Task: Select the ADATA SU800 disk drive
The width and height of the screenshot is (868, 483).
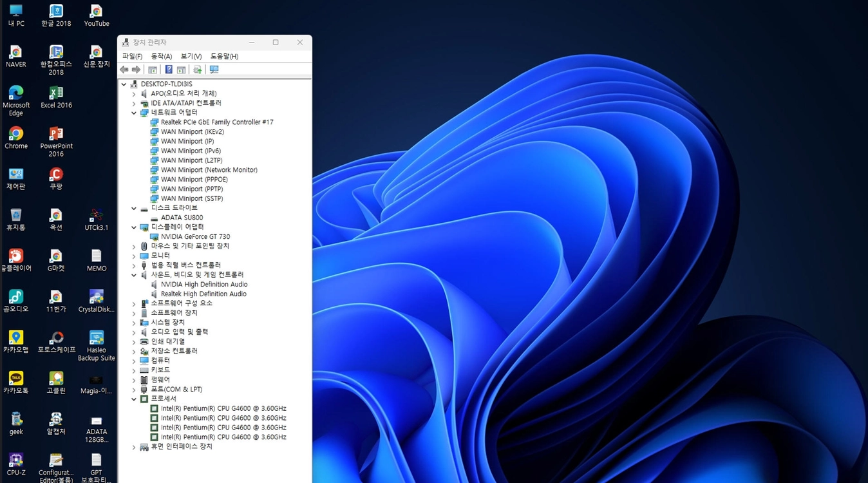Action: point(182,218)
